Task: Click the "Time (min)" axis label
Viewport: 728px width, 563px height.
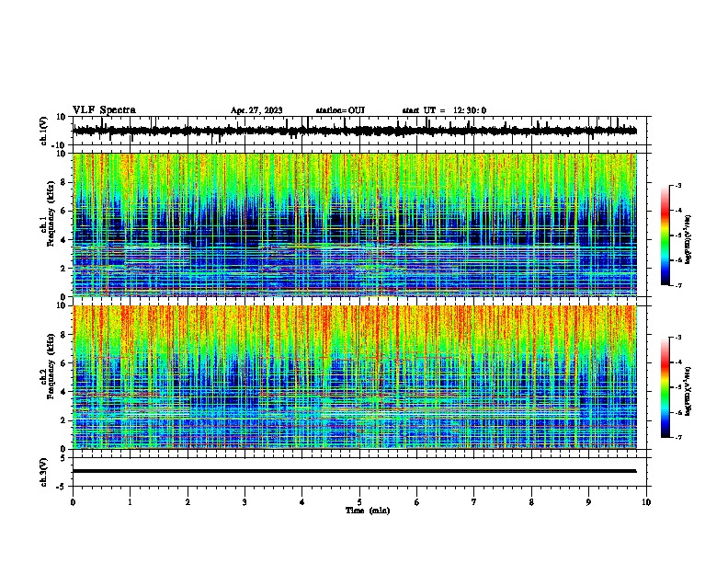Action: click(x=368, y=511)
